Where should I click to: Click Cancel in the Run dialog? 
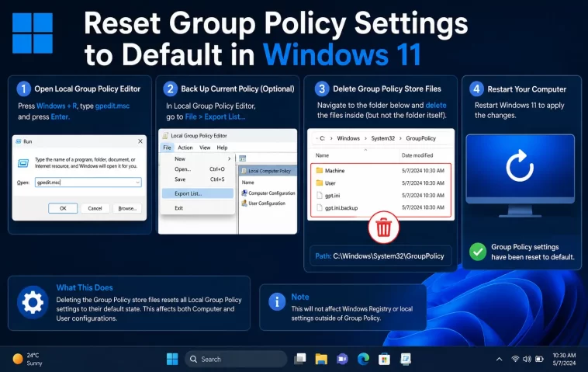tap(95, 208)
